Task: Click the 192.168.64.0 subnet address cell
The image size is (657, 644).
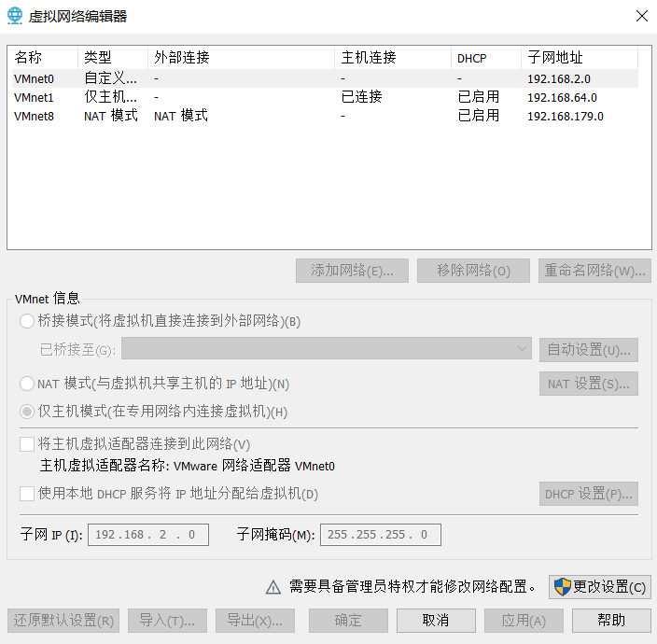Action: pos(562,98)
